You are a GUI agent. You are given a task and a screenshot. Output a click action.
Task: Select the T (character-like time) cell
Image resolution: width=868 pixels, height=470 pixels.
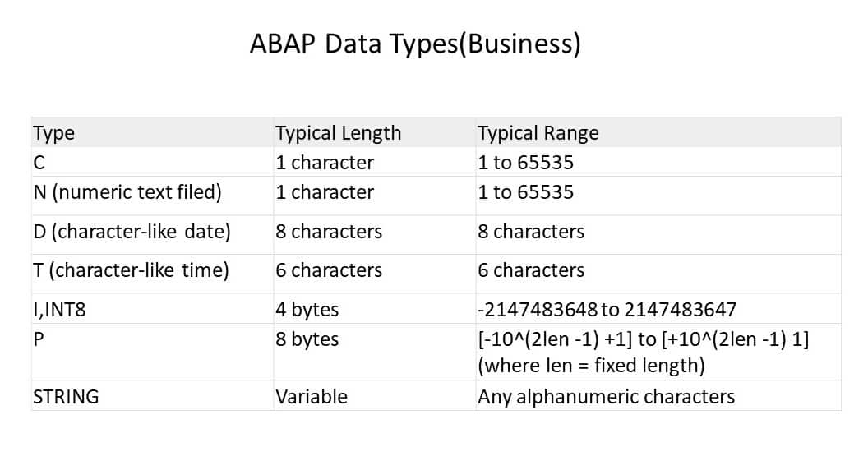coord(130,270)
